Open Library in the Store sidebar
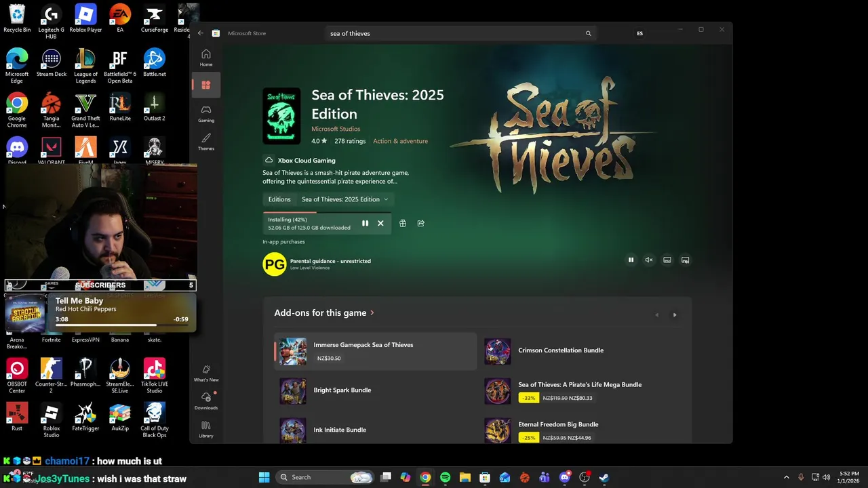Screen dimensions: 868x488 pos(206,429)
